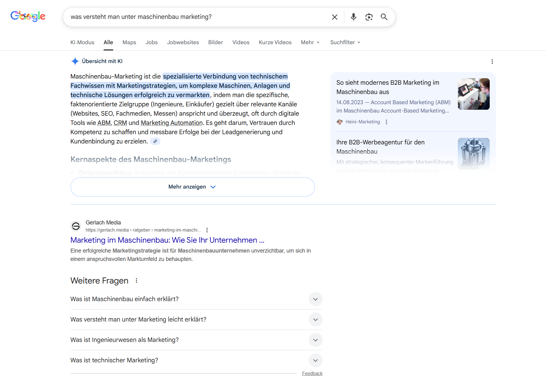This screenshot has width=546, height=392.
Task: Click the Google logo
Action: [28, 16]
